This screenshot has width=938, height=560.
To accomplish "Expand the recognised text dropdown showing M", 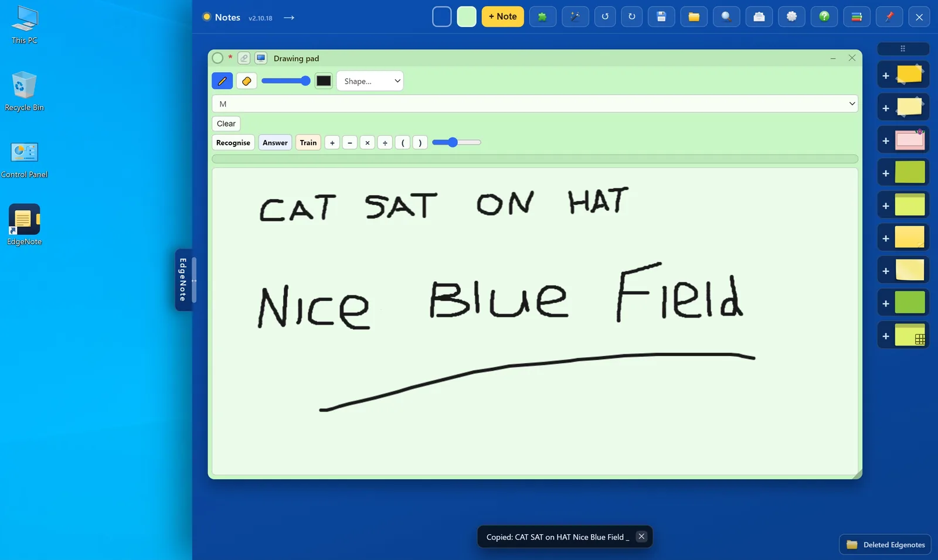I will coord(535,104).
